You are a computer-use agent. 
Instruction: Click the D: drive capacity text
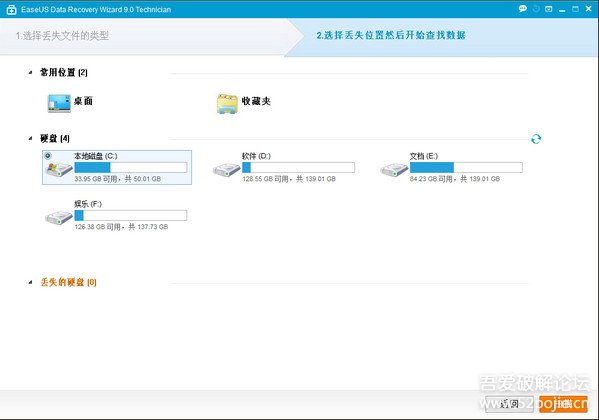tap(289, 179)
